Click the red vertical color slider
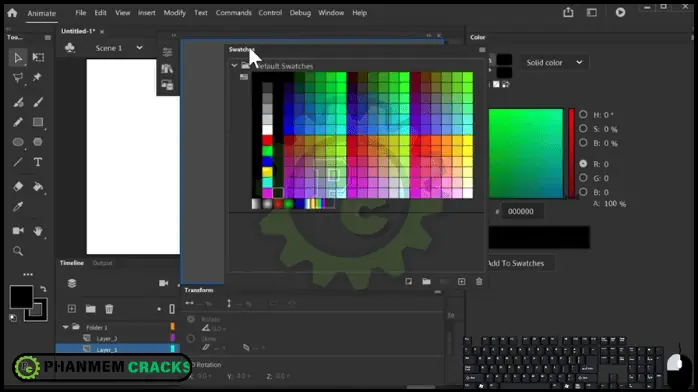The image size is (698, 392). click(571, 153)
